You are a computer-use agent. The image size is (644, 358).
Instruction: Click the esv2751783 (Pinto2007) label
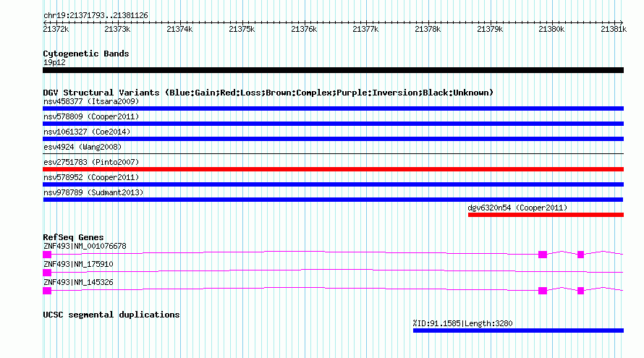pyautogui.click(x=91, y=162)
